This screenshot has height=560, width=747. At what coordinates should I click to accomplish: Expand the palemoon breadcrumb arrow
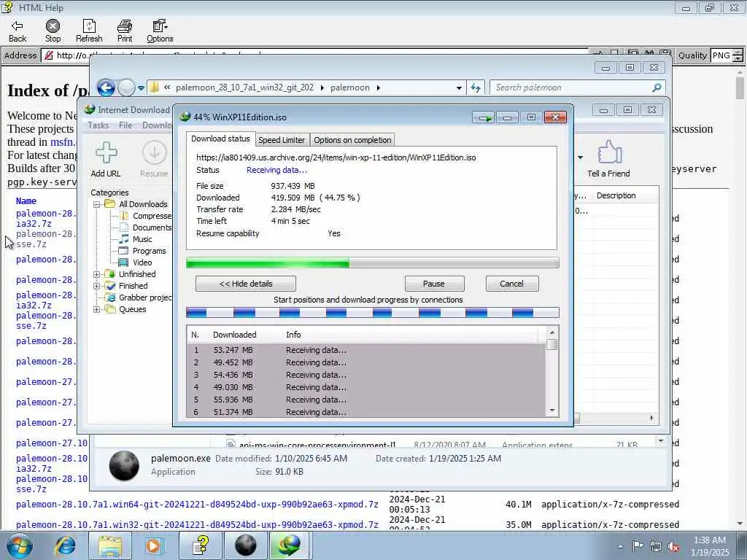[x=379, y=87]
